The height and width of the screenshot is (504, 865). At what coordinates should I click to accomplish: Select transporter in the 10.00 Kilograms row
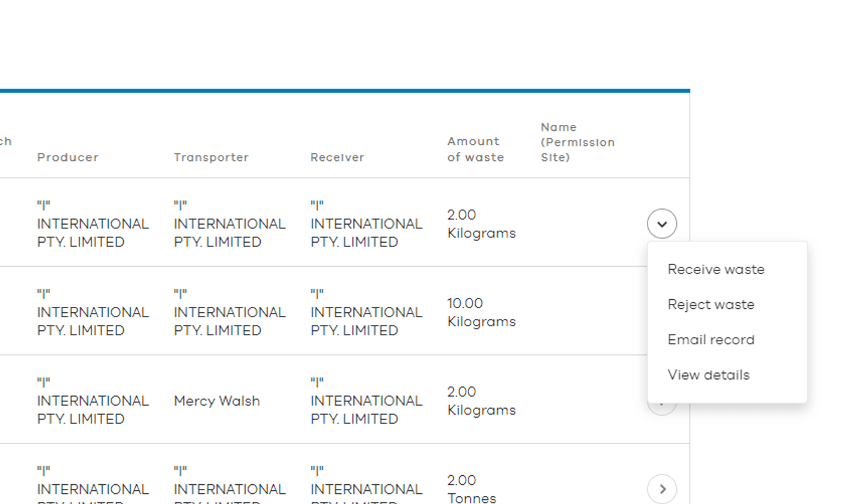[x=229, y=312]
